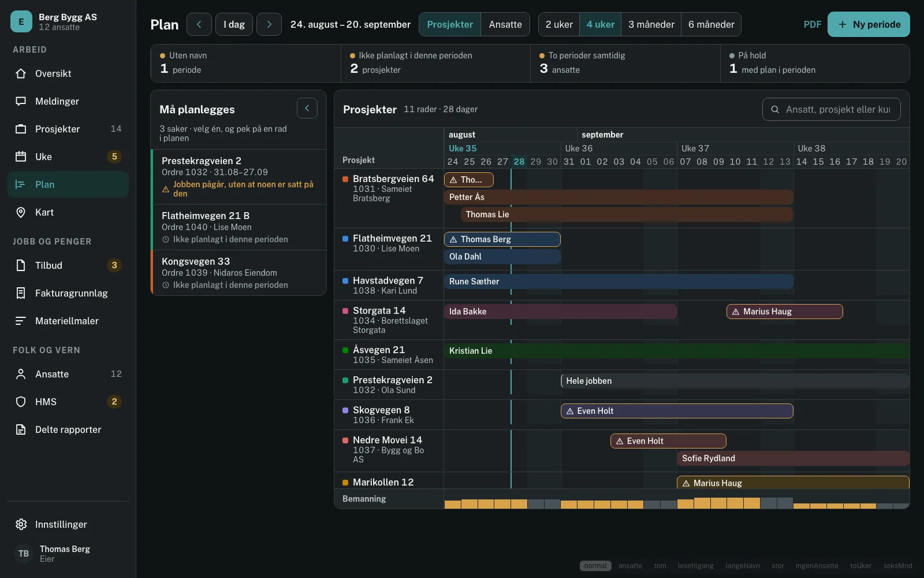Select the 6 måneder range
The height and width of the screenshot is (578, 924).
[711, 24]
